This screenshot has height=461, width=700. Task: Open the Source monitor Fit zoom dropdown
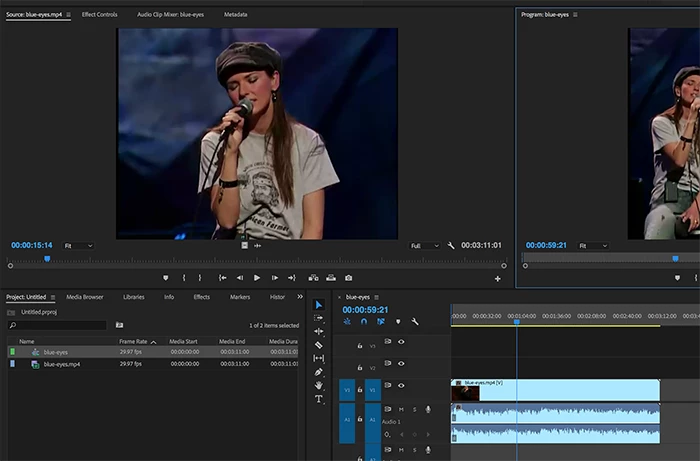[78, 245]
